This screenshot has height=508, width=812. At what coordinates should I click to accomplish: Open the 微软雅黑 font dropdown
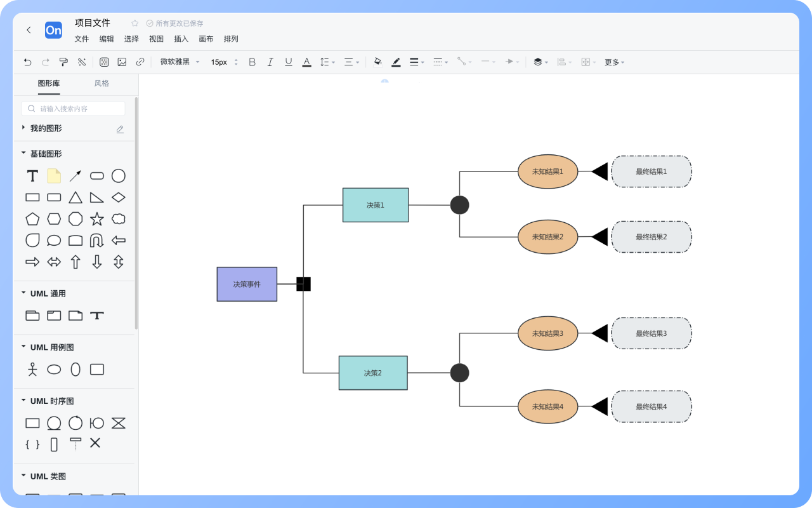coord(180,62)
